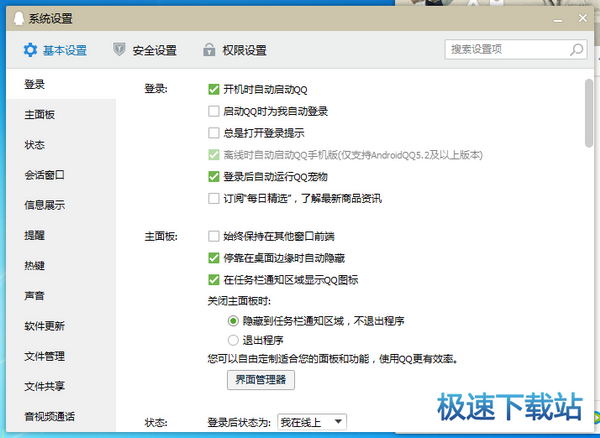This screenshot has height=438, width=600.
Task: Open the 登录后状态为 dropdown
Action: pos(312,422)
